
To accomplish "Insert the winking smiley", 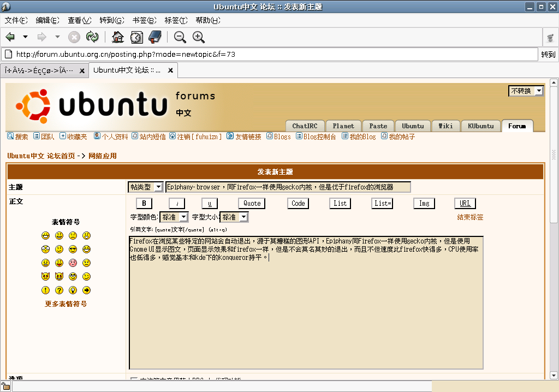I will click(86, 276).
